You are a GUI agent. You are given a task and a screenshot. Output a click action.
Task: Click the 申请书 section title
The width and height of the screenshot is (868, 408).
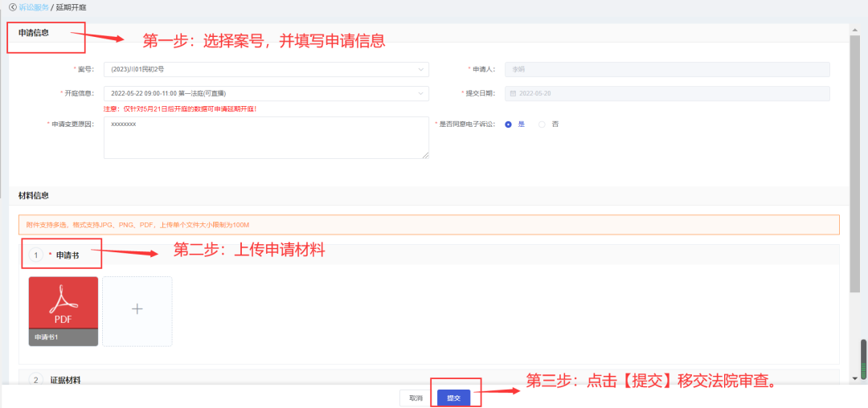[68, 255]
